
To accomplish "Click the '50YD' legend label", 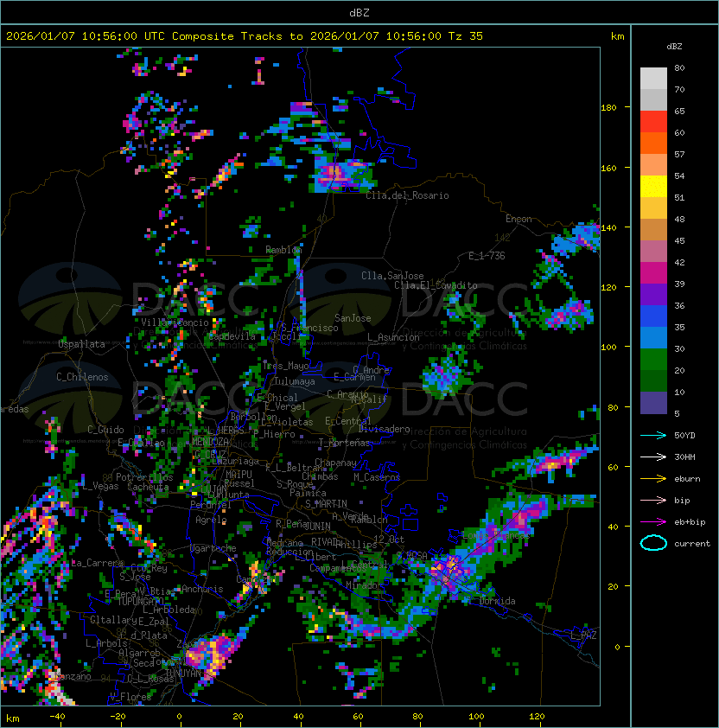I will [x=684, y=436].
